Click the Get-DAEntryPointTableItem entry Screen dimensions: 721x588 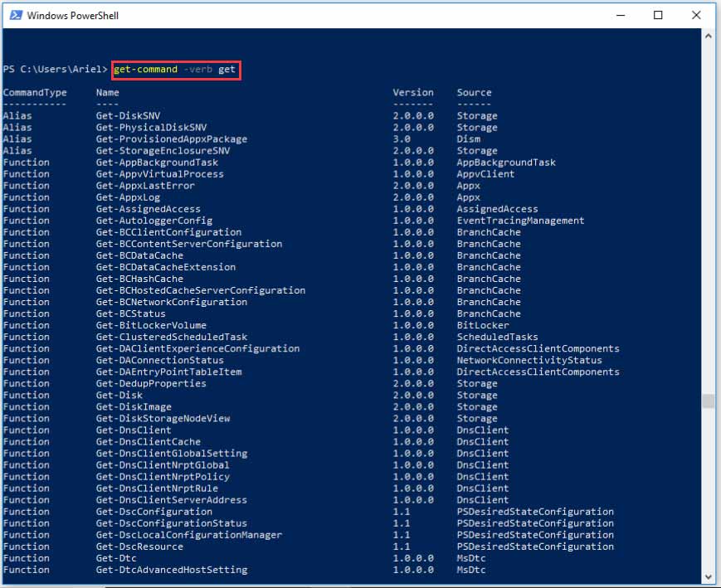168,372
